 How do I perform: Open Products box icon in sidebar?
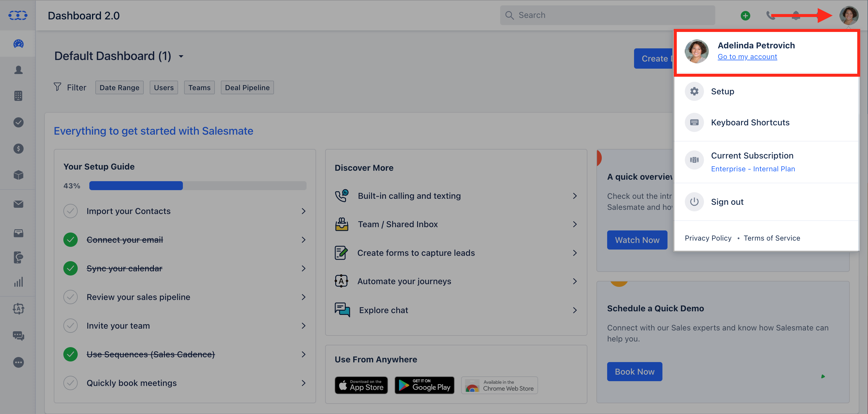18,175
